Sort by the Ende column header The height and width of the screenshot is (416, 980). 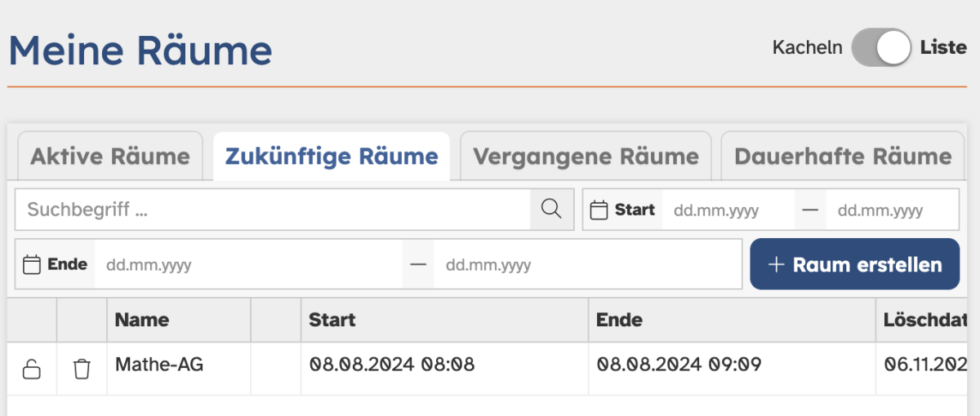tap(620, 320)
